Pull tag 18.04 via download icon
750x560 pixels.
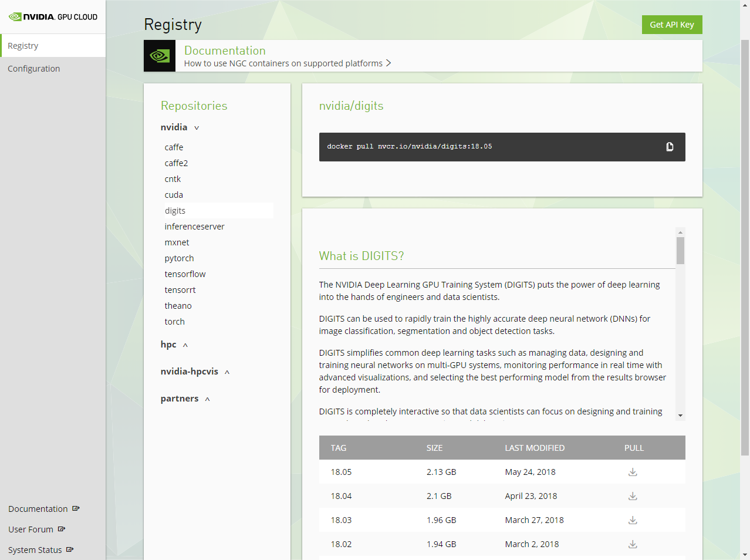click(633, 496)
